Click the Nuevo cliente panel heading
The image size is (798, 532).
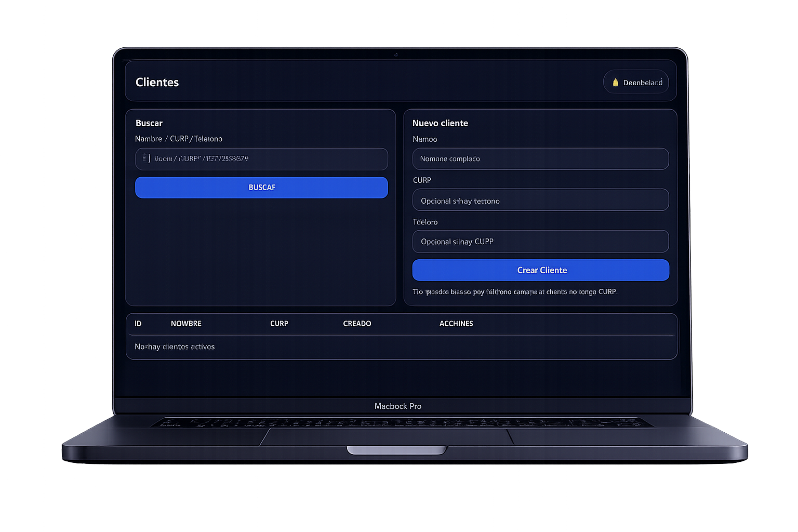(x=440, y=123)
